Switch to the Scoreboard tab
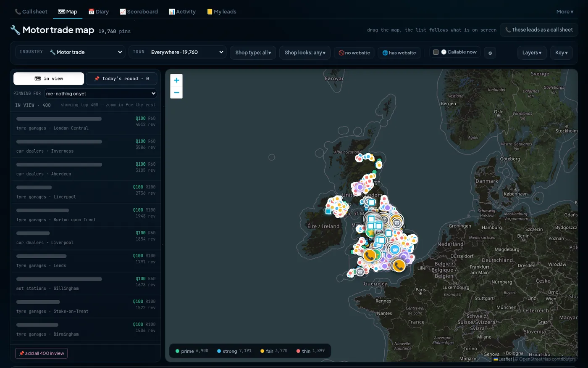 pyautogui.click(x=139, y=12)
